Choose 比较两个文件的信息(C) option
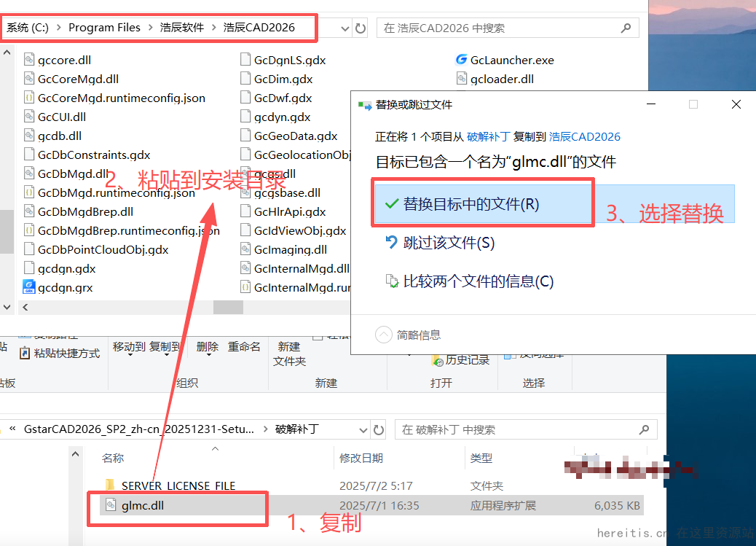756x546 pixels. [x=479, y=281]
